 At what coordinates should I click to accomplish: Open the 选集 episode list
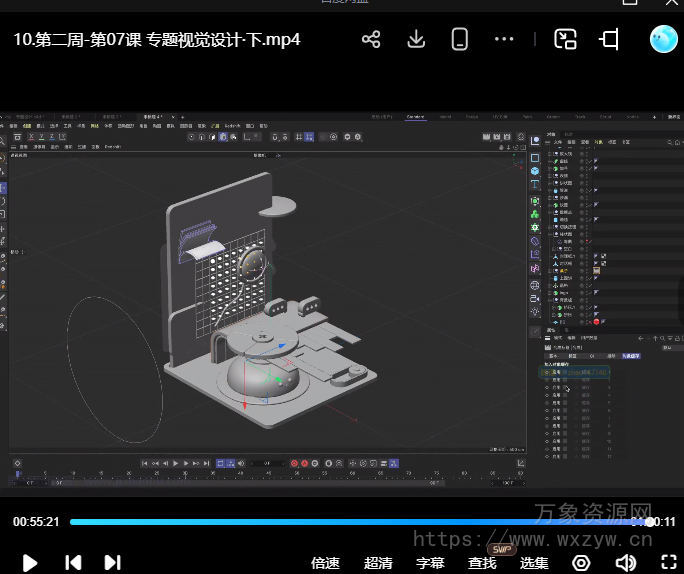click(x=534, y=563)
